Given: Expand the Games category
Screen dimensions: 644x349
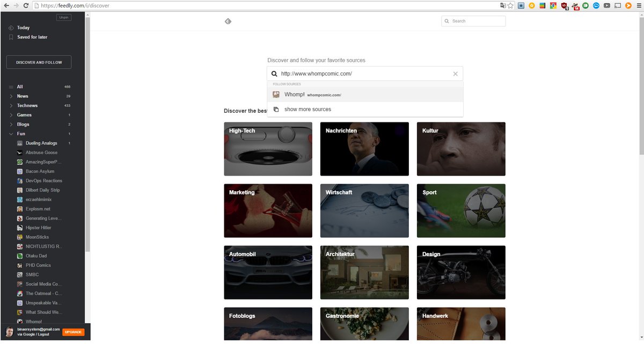Looking at the screenshot, I should [11, 115].
